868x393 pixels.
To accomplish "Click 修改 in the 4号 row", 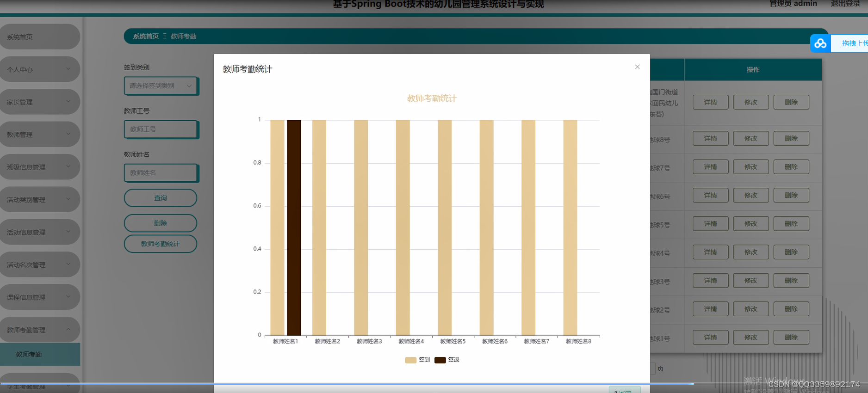I will point(751,252).
